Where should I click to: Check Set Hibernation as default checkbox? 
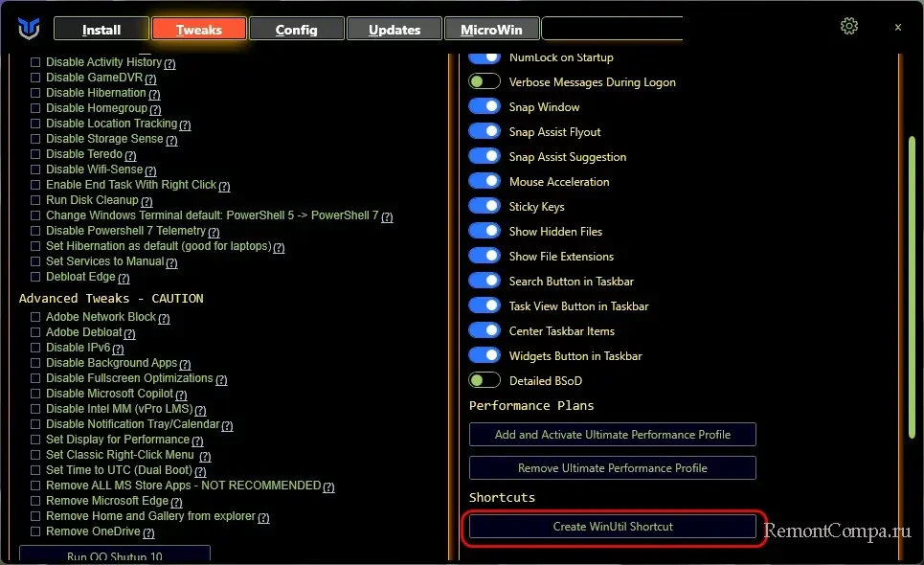click(35, 246)
